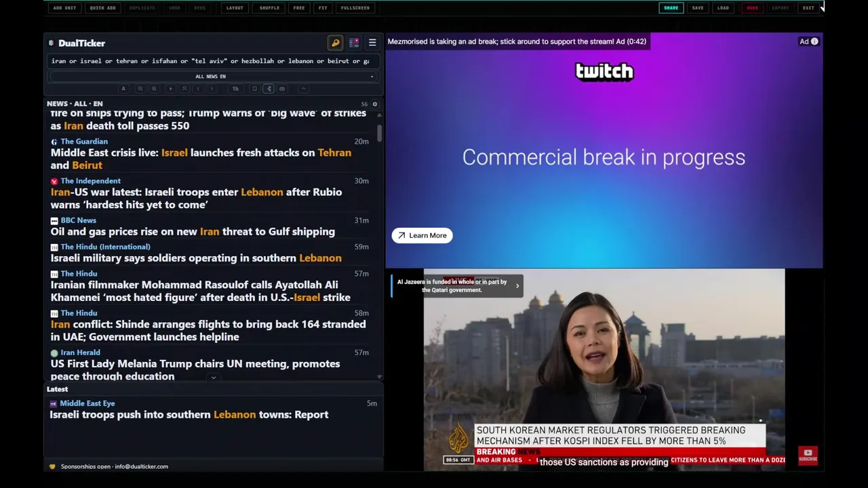Click Iran Herald source name
Image resolution: width=868 pixels, height=488 pixels.
pos(80,352)
